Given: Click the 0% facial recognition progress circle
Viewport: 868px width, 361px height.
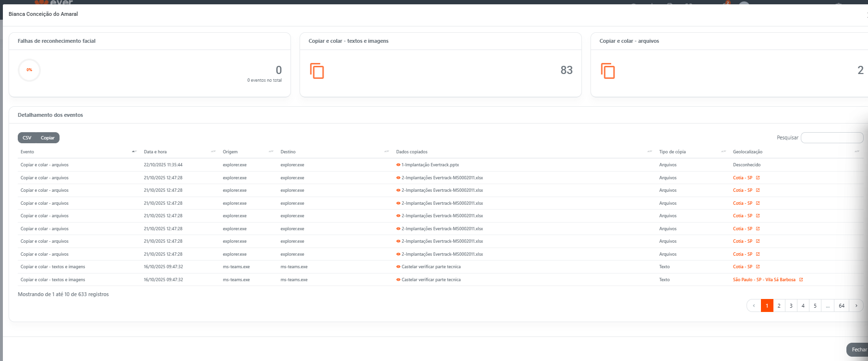Looking at the screenshot, I should click(29, 70).
